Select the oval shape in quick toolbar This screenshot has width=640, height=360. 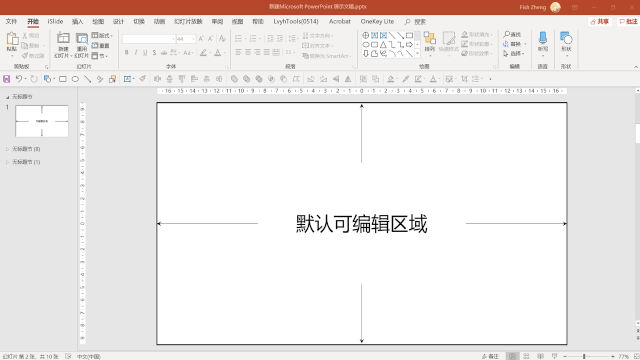point(75,79)
